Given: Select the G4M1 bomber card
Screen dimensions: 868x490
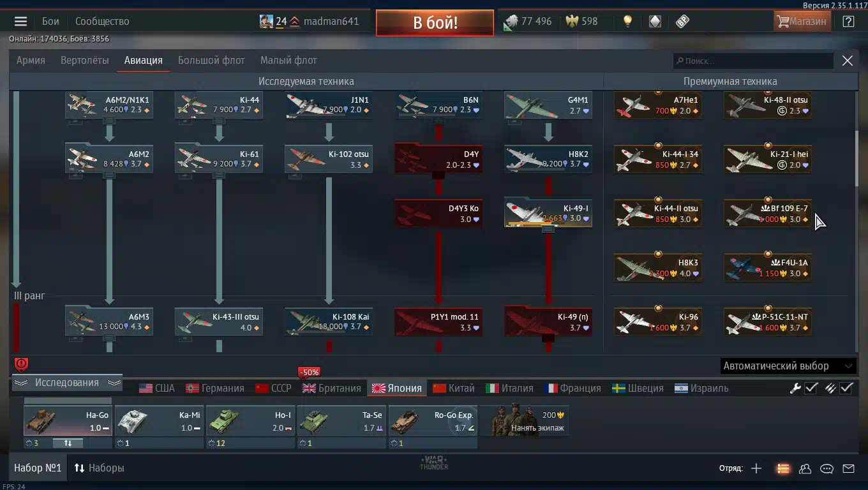Looking at the screenshot, I should coord(548,105).
